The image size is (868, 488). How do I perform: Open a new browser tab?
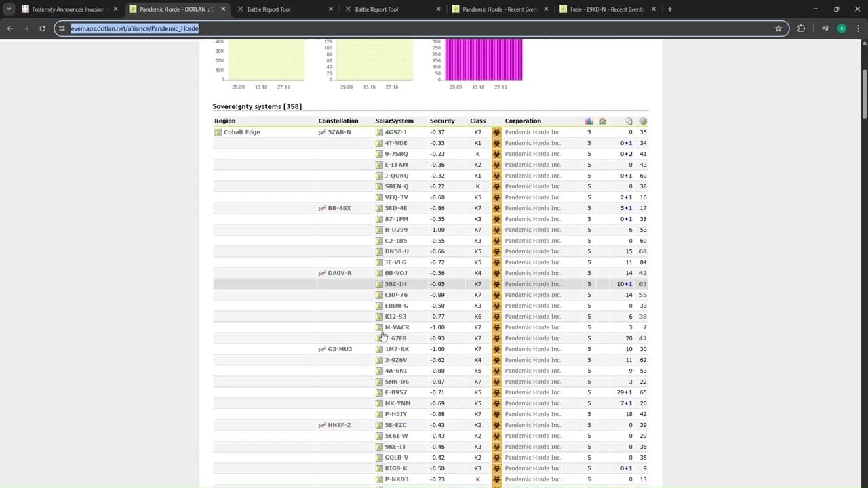670,9
